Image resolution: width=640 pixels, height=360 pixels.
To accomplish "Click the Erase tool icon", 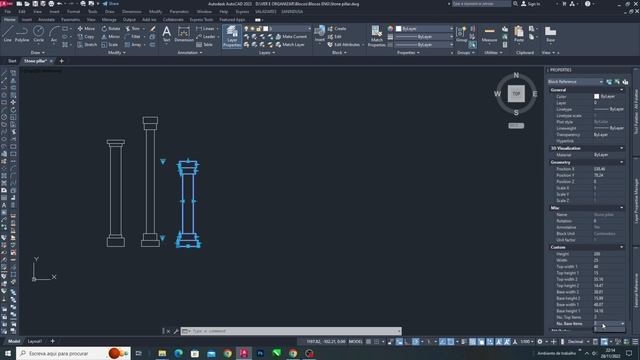I will (x=153, y=29).
